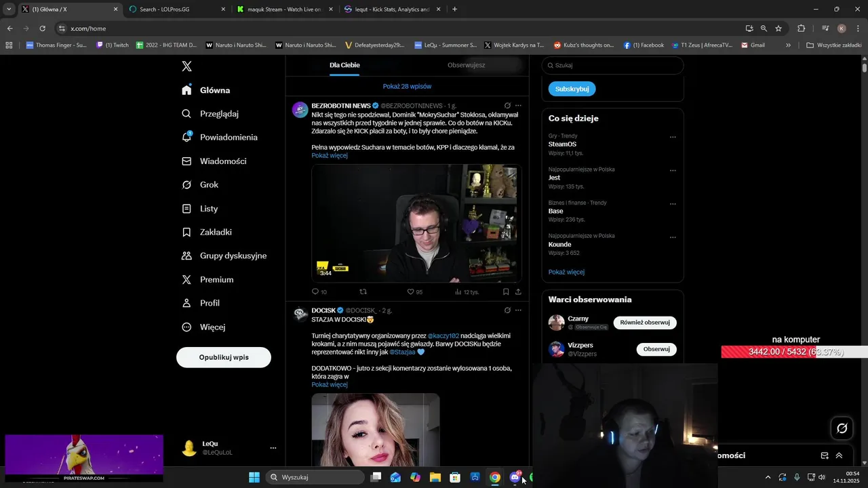Share the BEZROBOTNI NEWS post
Image resolution: width=868 pixels, height=488 pixels.
coord(518,292)
